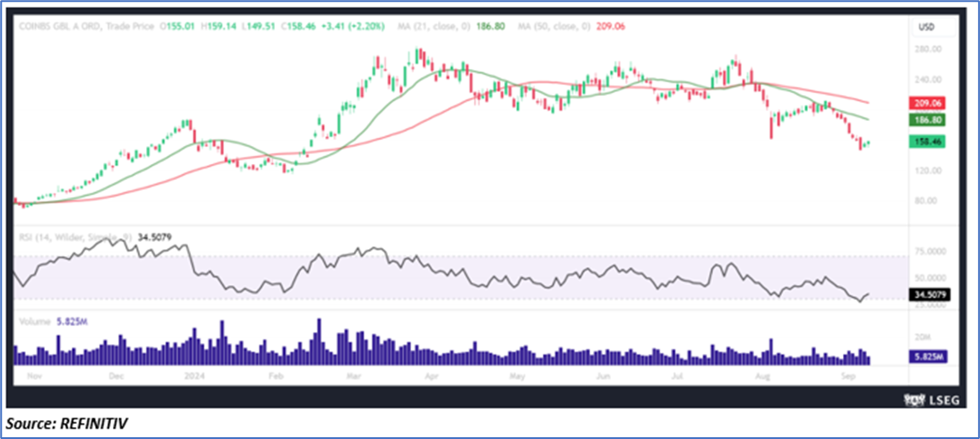Click the black 34.5079 RSI axis tag
The image size is (980, 439).
[x=931, y=295]
